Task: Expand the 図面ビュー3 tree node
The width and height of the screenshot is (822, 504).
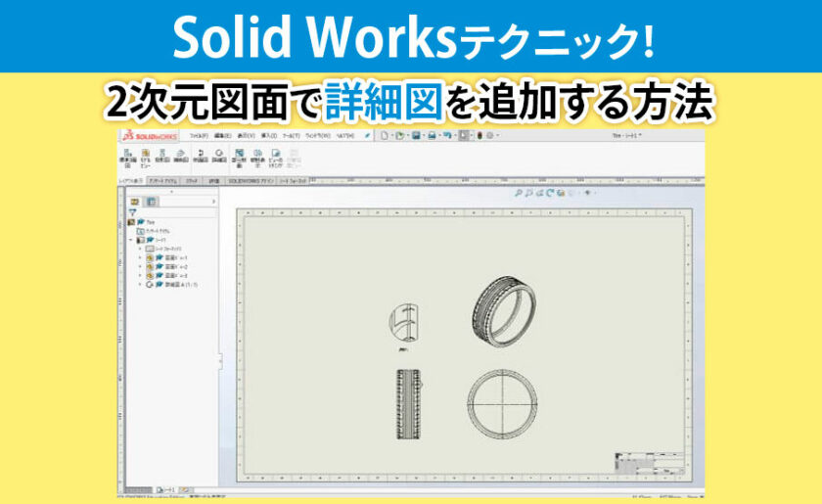Action: click(x=140, y=275)
